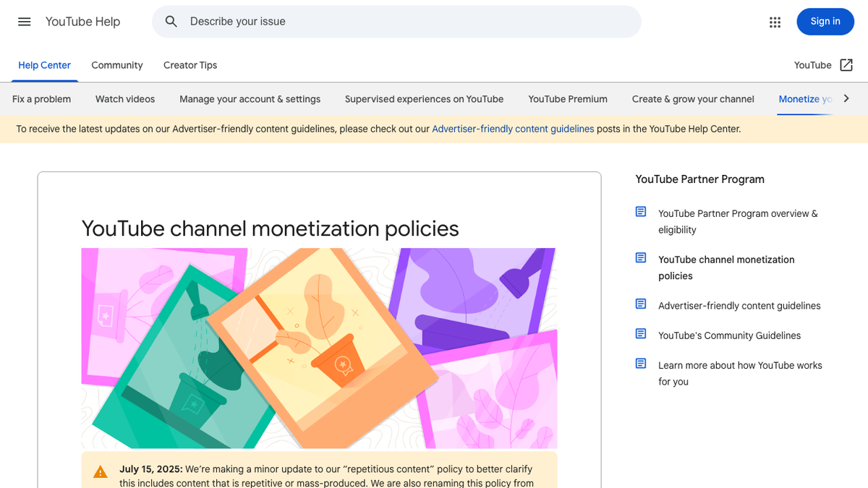The height and width of the screenshot is (488, 868).
Task: Open YouTube Partner Program overview & eligibility
Action: 738,221
